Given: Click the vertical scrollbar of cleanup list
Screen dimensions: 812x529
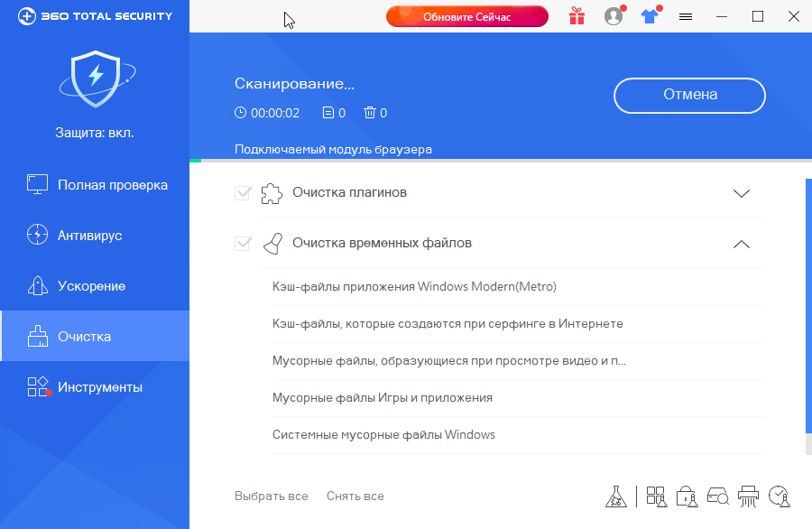Looking at the screenshot, I should tap(809, 306).
